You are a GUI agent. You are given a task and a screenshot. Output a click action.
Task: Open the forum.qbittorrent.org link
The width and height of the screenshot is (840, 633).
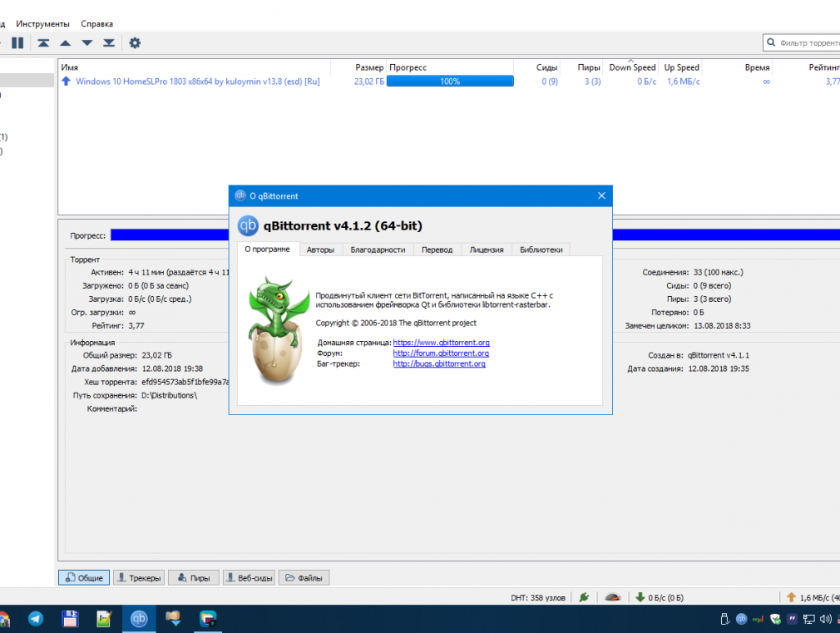[x=441, y=354]
